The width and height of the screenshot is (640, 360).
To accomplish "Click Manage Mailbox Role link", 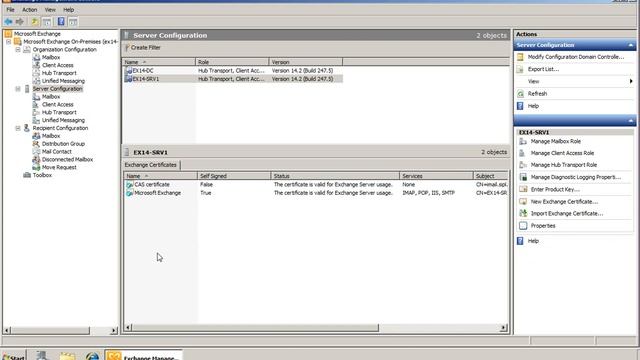I will pyautogui.click(x=556, y=141).
